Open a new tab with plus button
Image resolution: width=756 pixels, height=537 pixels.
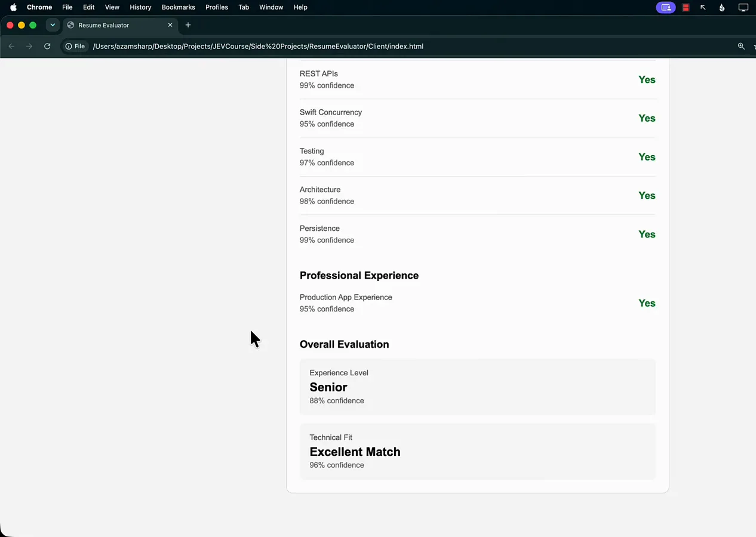click(x=188, y=25)
